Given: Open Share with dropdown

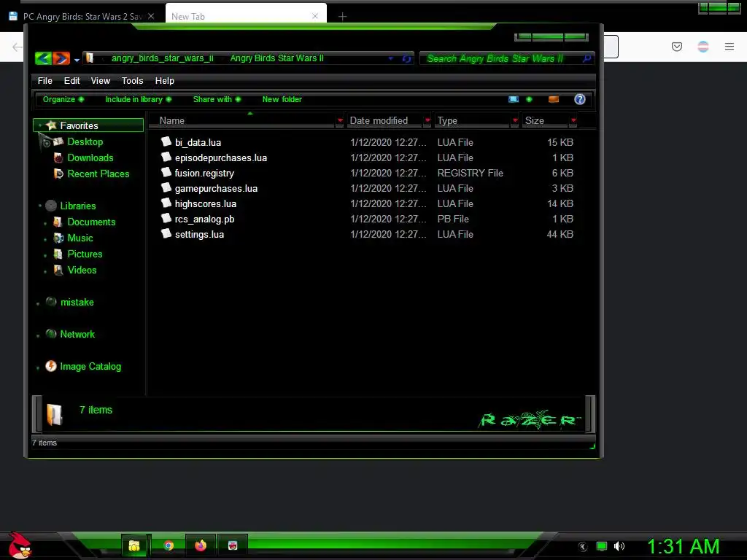Looking at the screenshot, I should tap(217, 99).
